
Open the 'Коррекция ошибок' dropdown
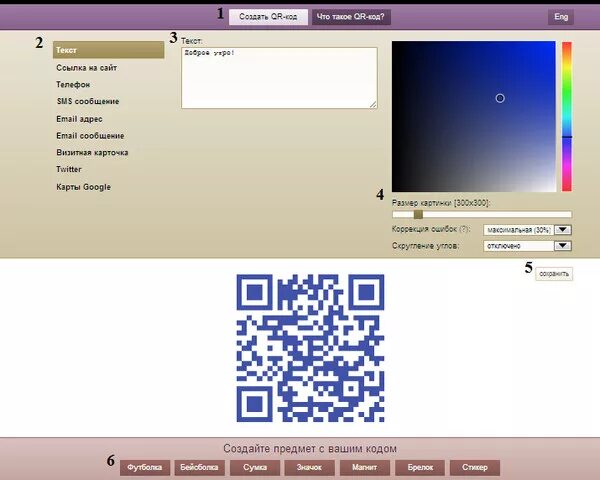point(527,230)
